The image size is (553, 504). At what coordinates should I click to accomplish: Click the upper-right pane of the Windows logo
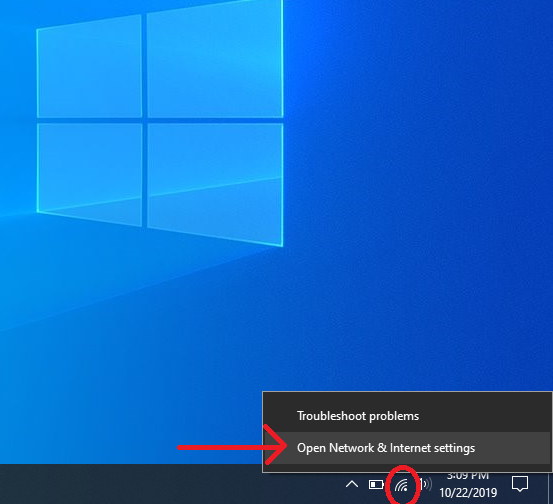(x=215, y=59)
